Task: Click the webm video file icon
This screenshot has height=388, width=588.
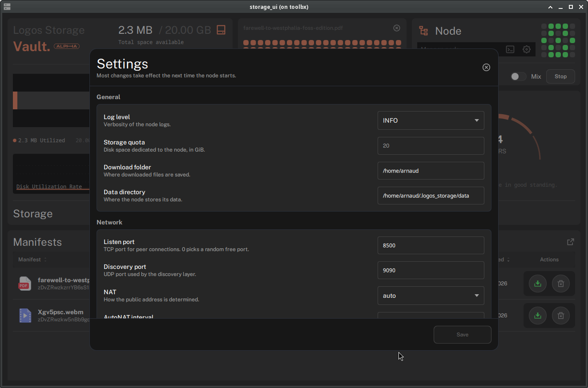Action: [25, 316]
